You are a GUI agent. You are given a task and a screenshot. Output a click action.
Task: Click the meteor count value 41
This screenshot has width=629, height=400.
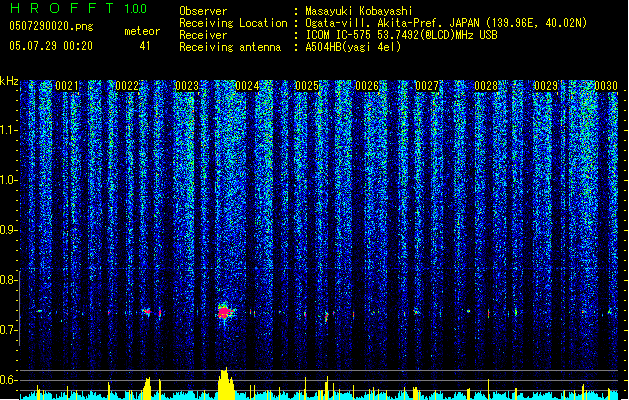[145, 46]
